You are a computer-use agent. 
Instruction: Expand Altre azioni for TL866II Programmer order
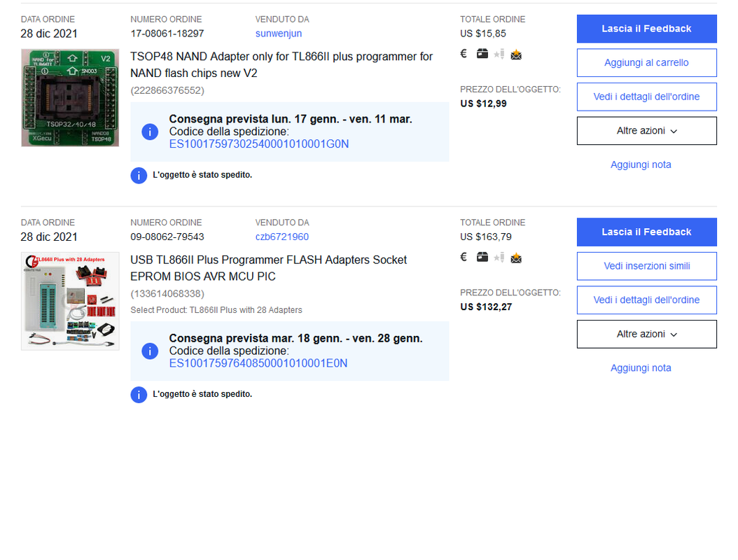pyautogui.click(x=646, y=334)
